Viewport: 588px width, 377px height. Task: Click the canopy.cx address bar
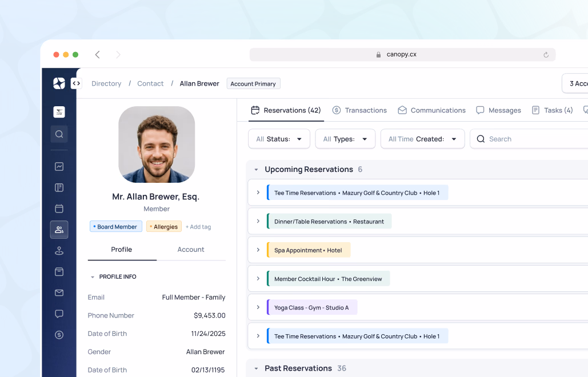[402, 55]
